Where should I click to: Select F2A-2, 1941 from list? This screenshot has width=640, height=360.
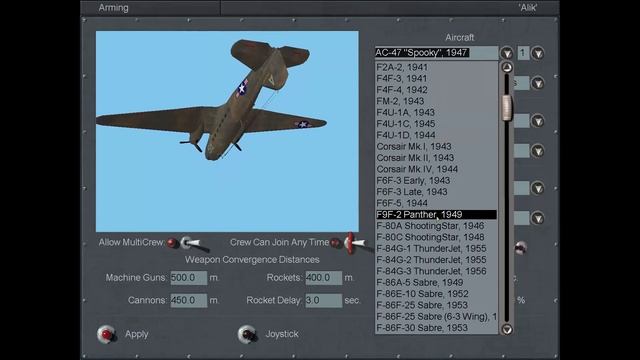click(436, 67)
